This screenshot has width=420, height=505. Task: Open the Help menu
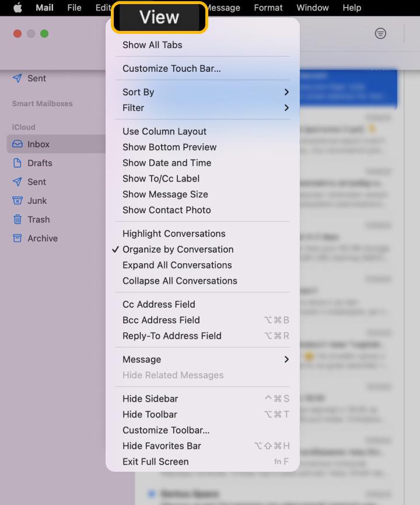point(352,8)
